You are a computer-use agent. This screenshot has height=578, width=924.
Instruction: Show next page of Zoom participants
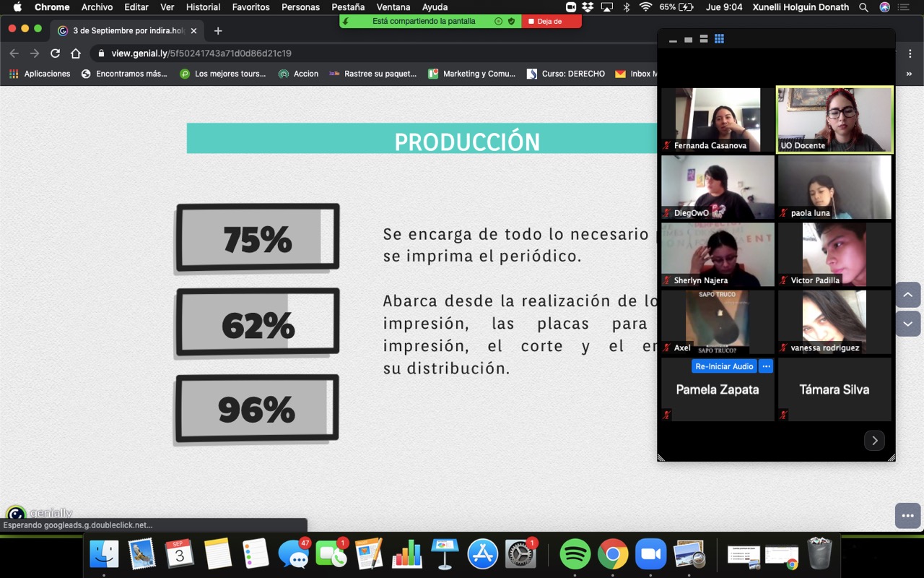tap(874, 440)
